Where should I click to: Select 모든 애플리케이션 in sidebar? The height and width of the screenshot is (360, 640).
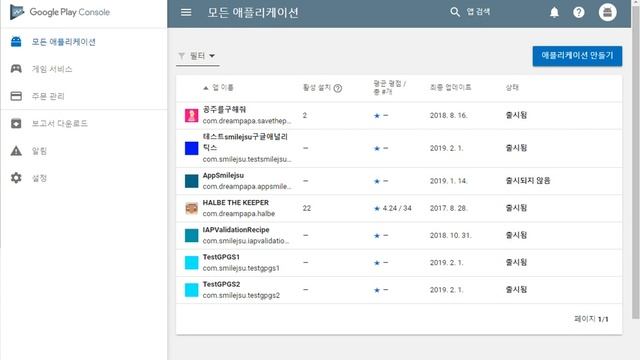(84, 42)
